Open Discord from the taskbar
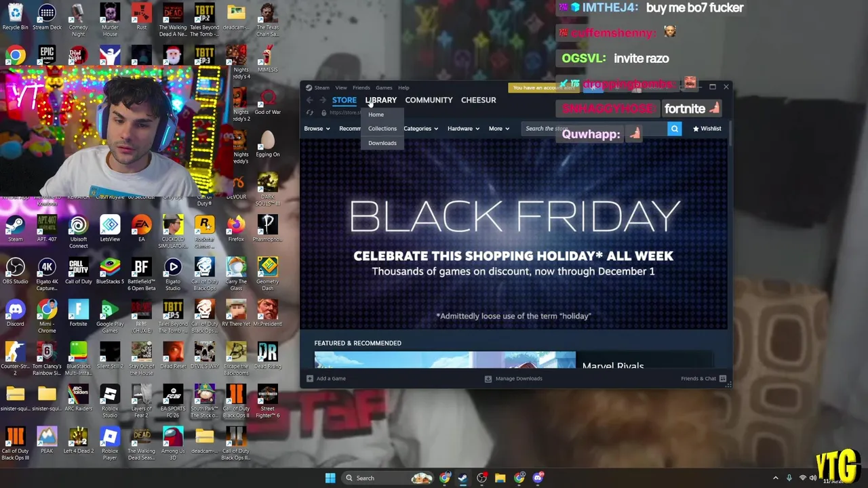This screenshot has height=488, width=868. (538, 478)
